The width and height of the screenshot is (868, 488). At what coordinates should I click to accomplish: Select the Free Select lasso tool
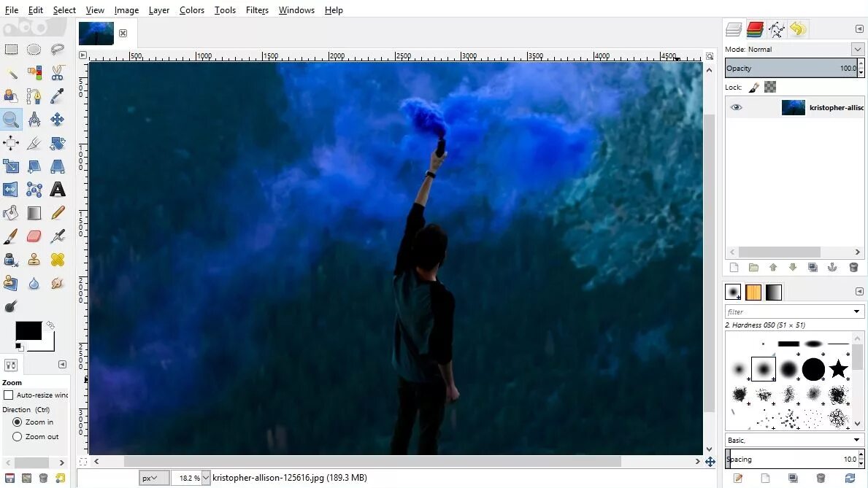click(57, 50)
